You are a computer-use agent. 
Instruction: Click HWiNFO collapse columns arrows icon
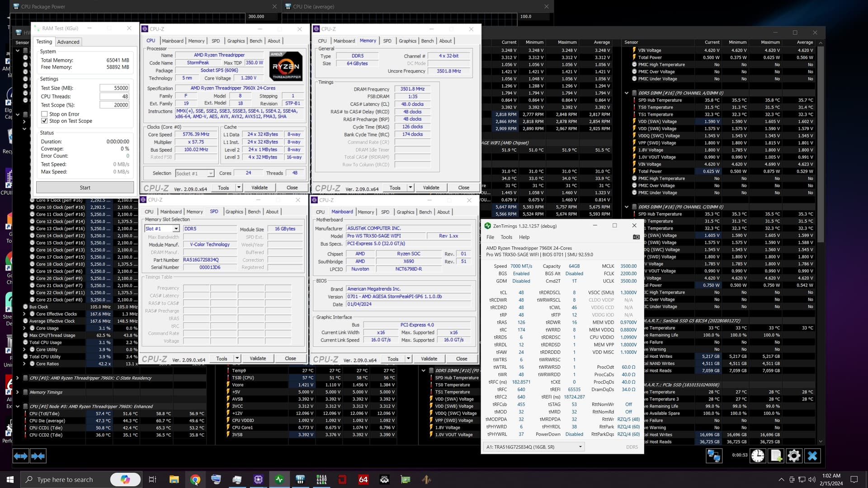pyautogui.click(x=38, y=456)
